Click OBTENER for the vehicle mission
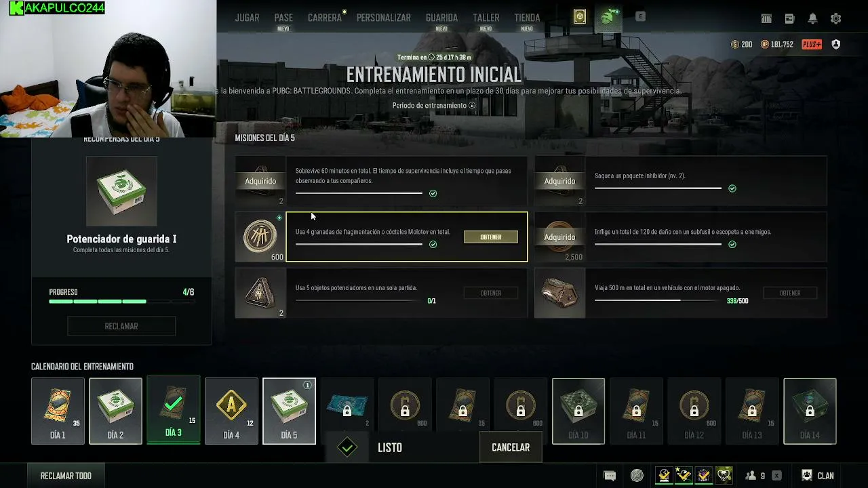This screenshot has height=488, width=868. pos(790,293)
